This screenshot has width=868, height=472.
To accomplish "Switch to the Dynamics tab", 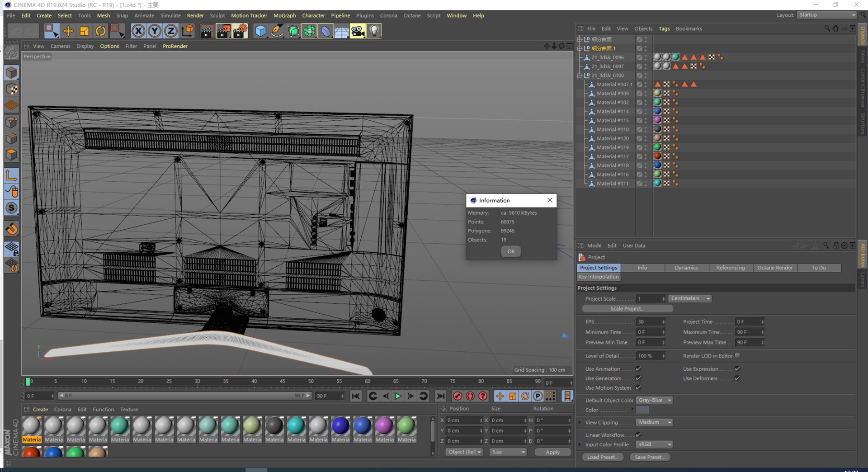I will click(x=686, y=268).
